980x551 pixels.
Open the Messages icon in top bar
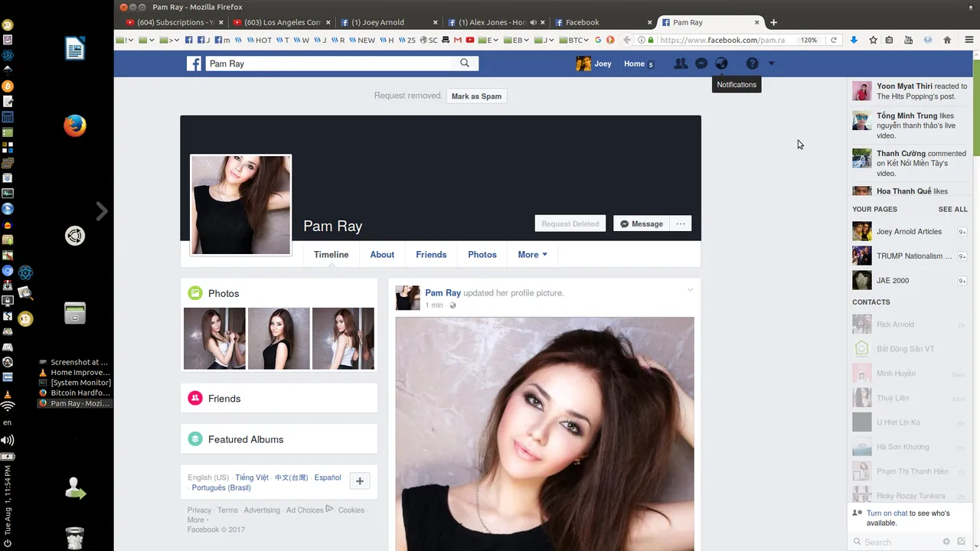701,64
